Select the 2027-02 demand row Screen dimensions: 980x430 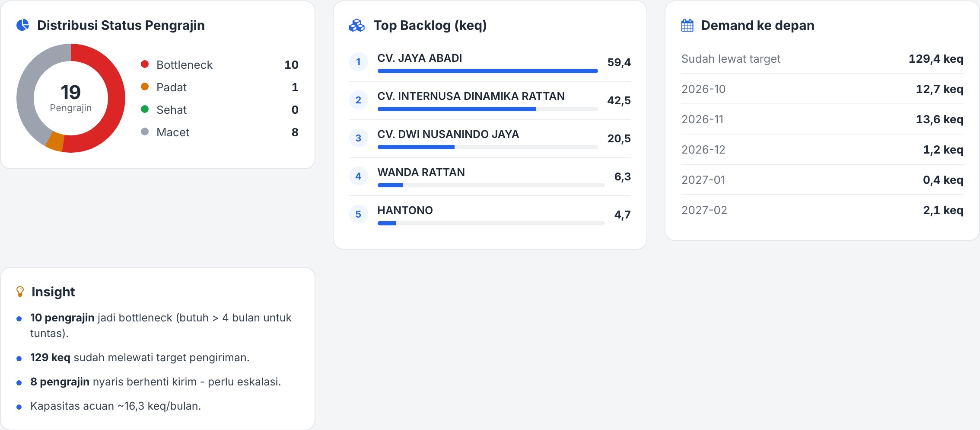pyautogui.click(x=822, y=210)
